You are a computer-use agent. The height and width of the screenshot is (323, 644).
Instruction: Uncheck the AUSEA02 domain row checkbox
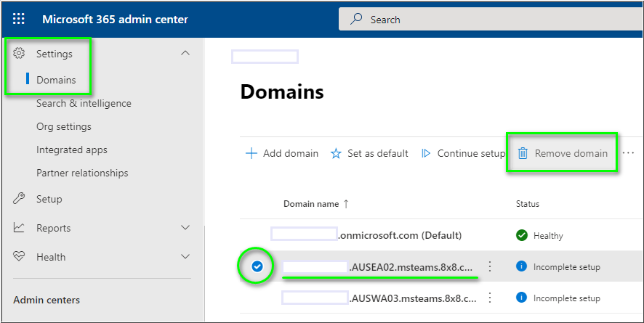257,266
